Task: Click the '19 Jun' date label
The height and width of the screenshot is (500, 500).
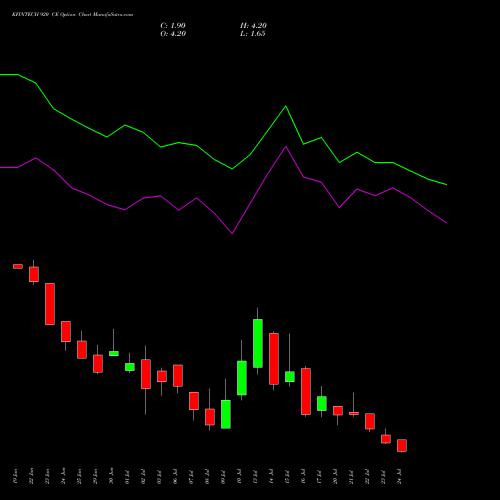Action: click(15, 476)
